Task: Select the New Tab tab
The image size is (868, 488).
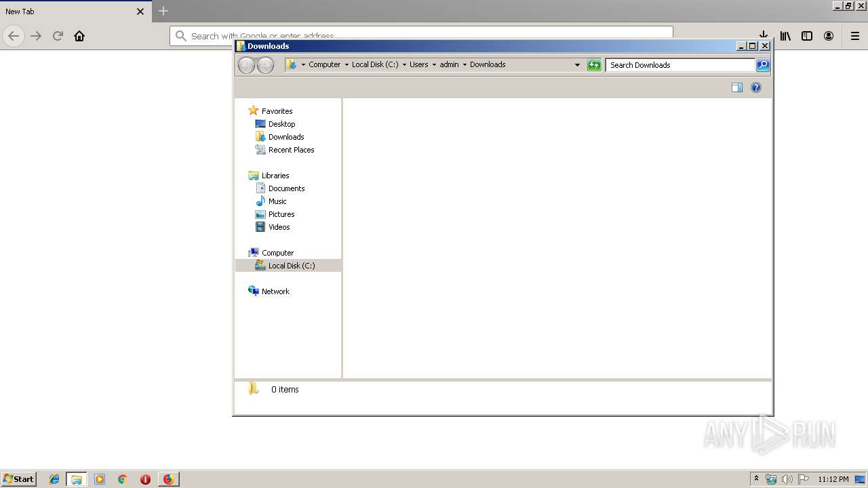Action: coord(75,11)
